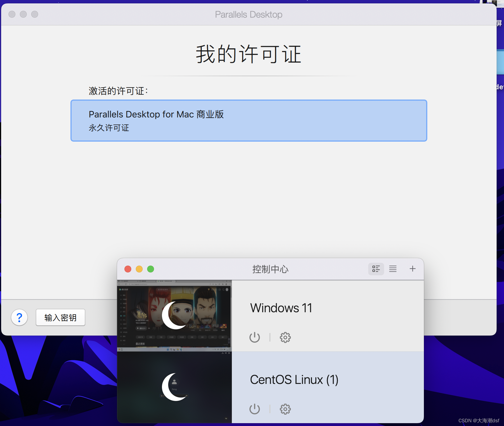
Task: Click the 激活的许可证 label
Action: [x=118, y=91]
